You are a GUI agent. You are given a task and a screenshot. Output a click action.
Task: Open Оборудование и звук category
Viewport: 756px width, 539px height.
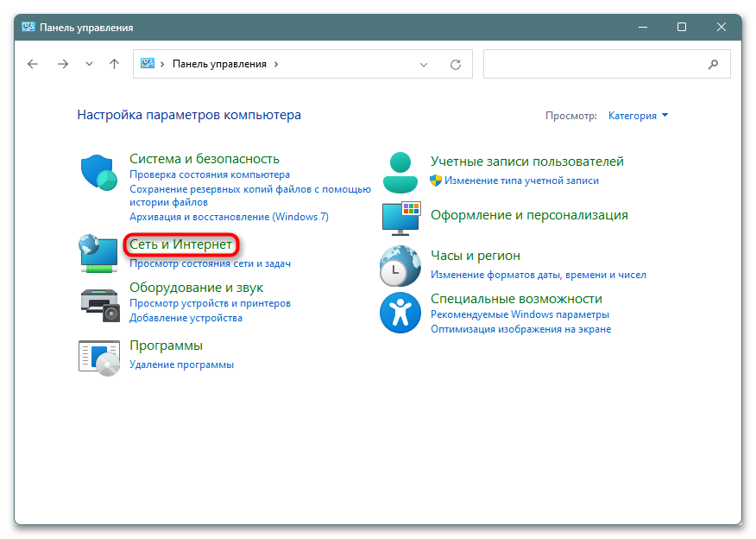[196, 288]
